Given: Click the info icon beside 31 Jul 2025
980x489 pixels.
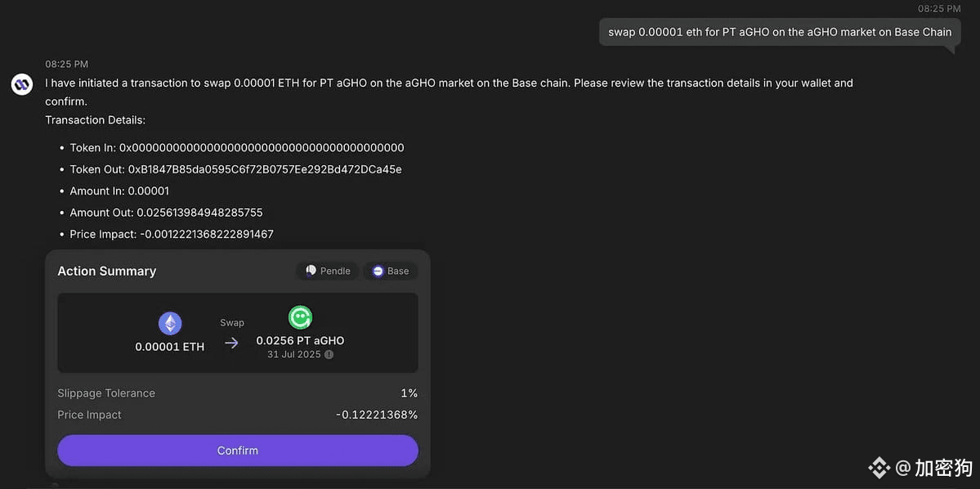Looking at the screenshot, I should coord(329,355).
